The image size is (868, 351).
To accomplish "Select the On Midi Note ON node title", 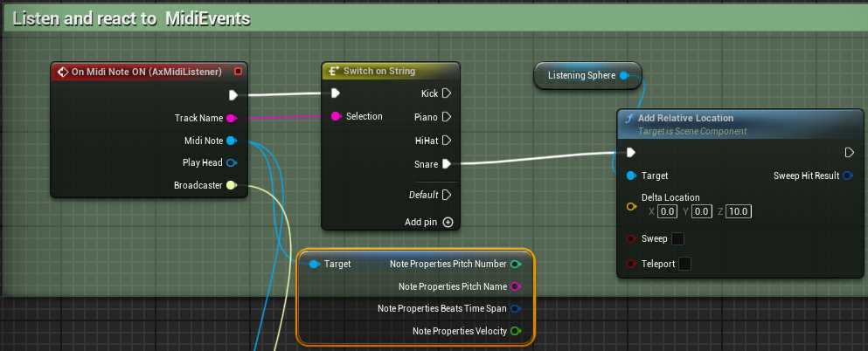I will (147, 72).
